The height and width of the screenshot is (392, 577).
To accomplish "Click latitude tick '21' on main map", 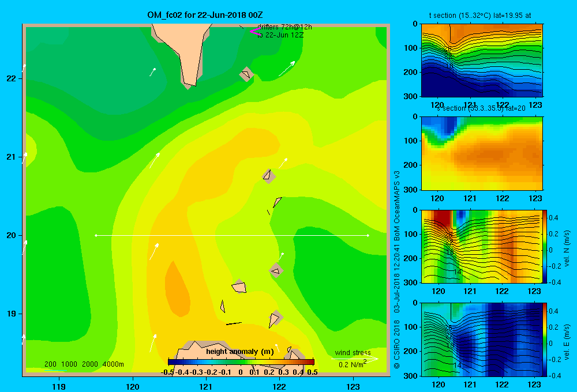I will tap(12, 157).
